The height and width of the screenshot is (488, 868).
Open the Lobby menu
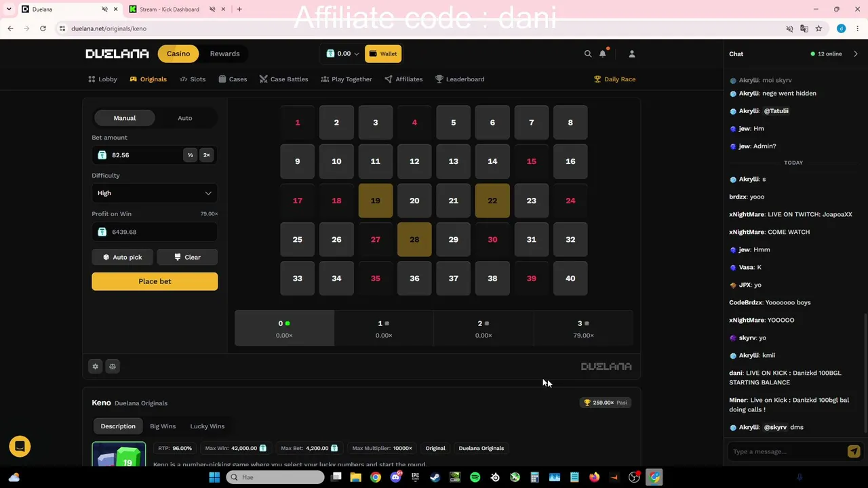pos(102,79)
